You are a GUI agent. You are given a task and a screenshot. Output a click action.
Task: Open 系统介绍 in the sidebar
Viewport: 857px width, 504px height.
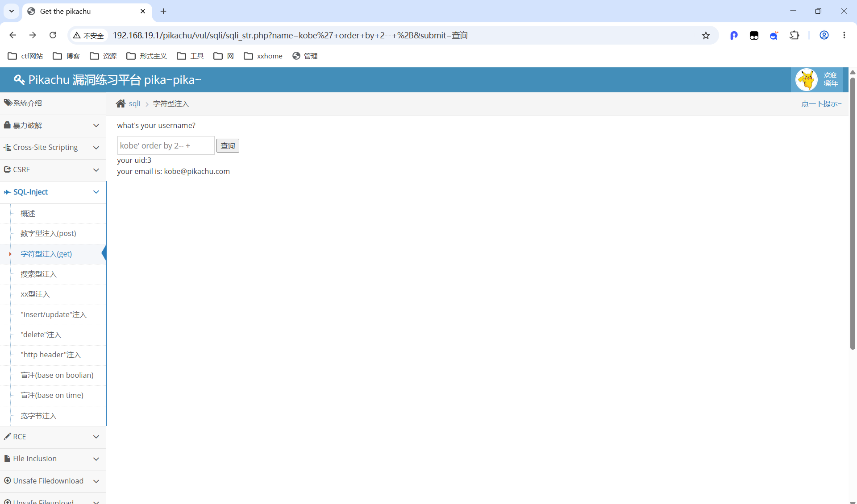[x=53, y=103]
